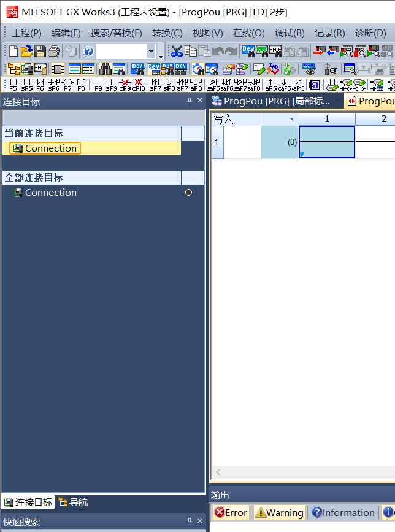This screenshot has width=395, height=532.
Task: Switch to the 连接目标 bottom tab
Action: pyautogui.click(x=28, y=503)
